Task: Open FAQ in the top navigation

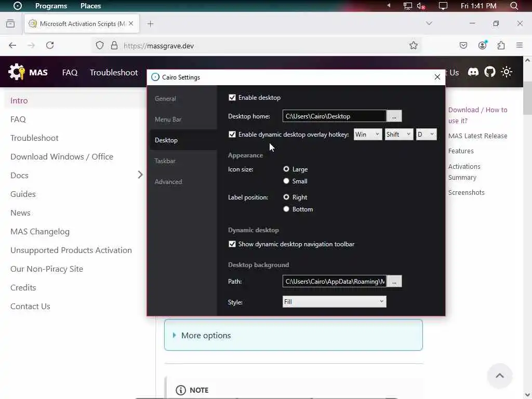Action: (x=70, y=72)
